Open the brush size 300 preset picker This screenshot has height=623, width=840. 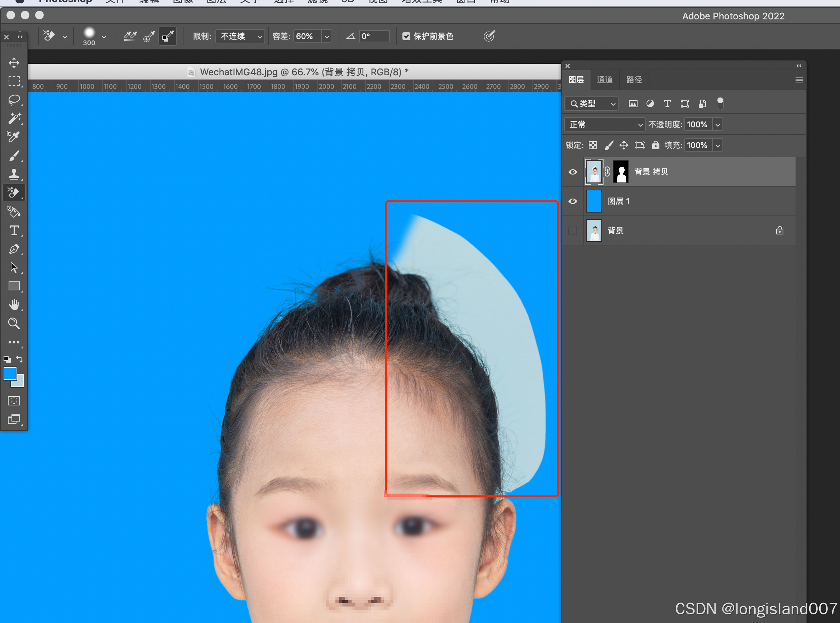[104, 37]
